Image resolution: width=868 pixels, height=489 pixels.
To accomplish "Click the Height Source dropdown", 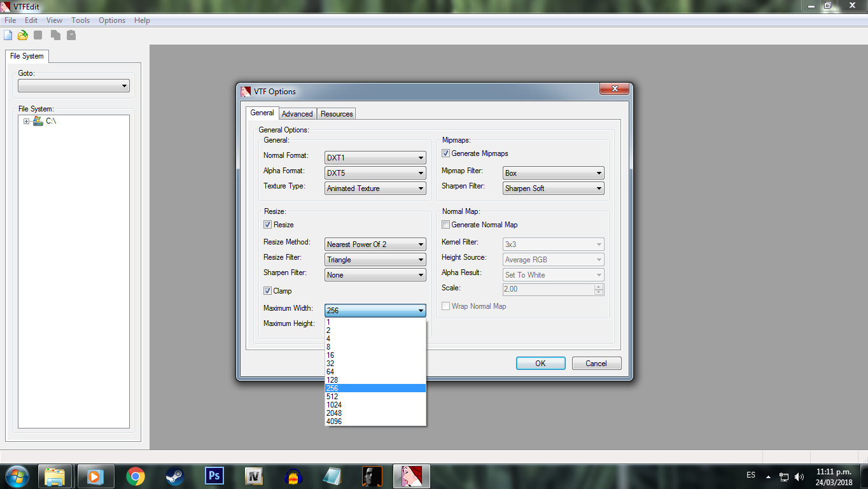I will 554,260.
